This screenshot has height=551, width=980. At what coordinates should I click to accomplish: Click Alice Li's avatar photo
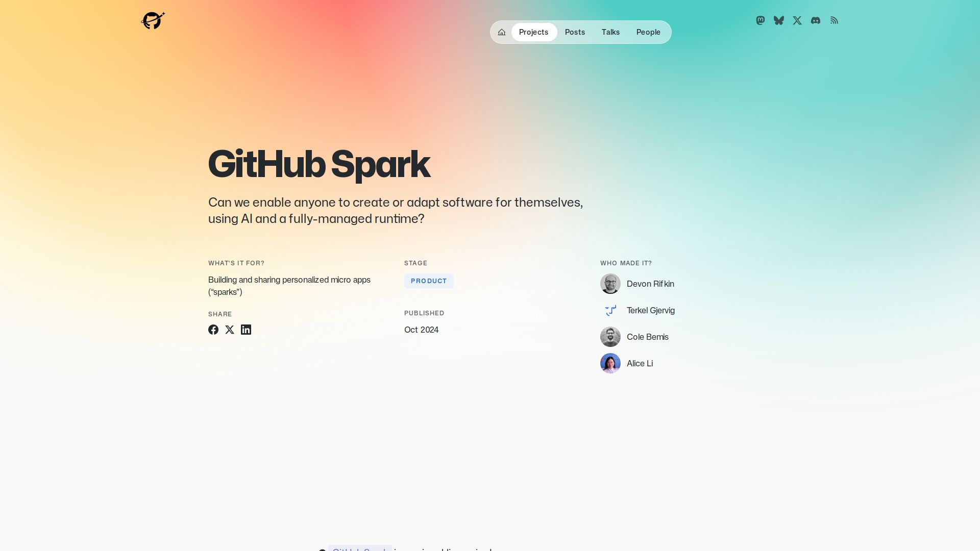(x=610, y=363)
